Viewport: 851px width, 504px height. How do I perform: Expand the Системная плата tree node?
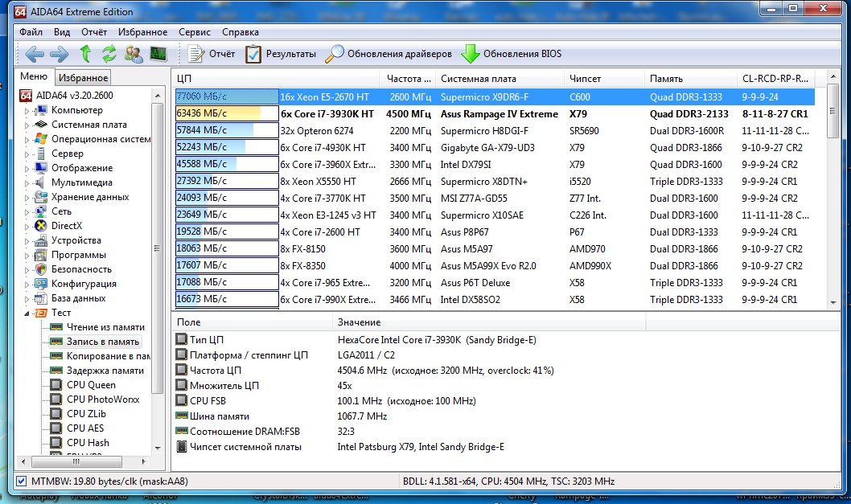(27, 125)
